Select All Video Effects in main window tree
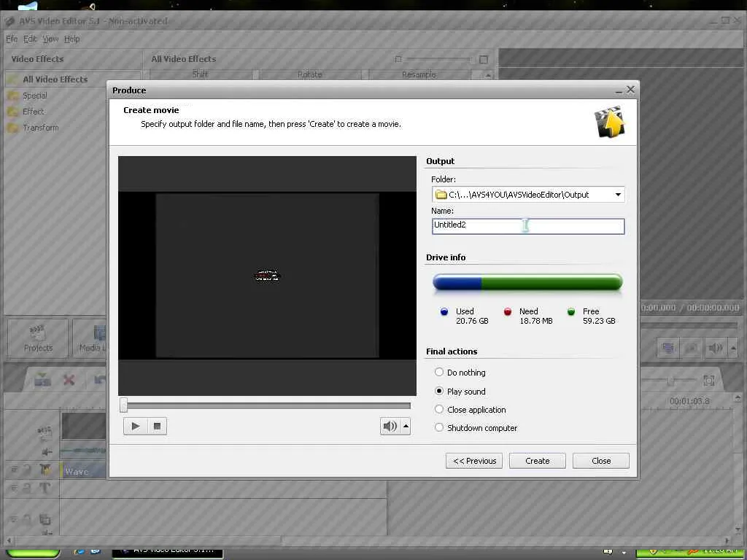 point(55,79)
